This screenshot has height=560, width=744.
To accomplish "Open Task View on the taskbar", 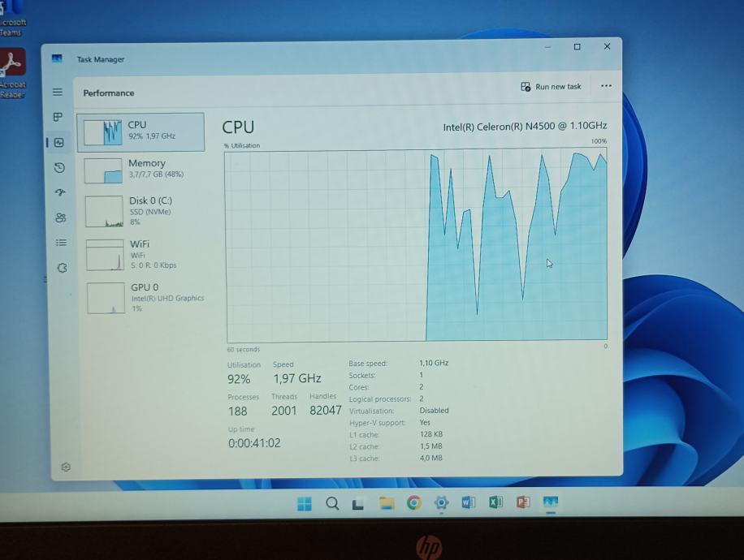I will pyautogui.click(x=357, y=504).
